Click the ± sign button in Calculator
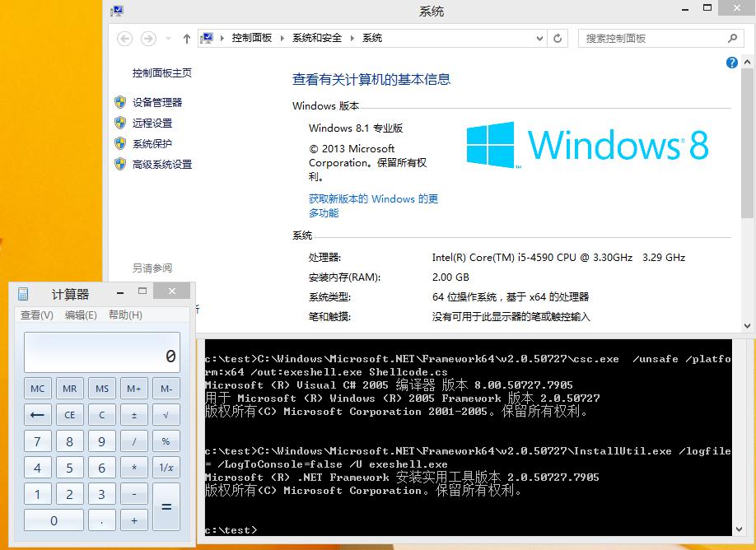756x550 pixels. (134, 414)
